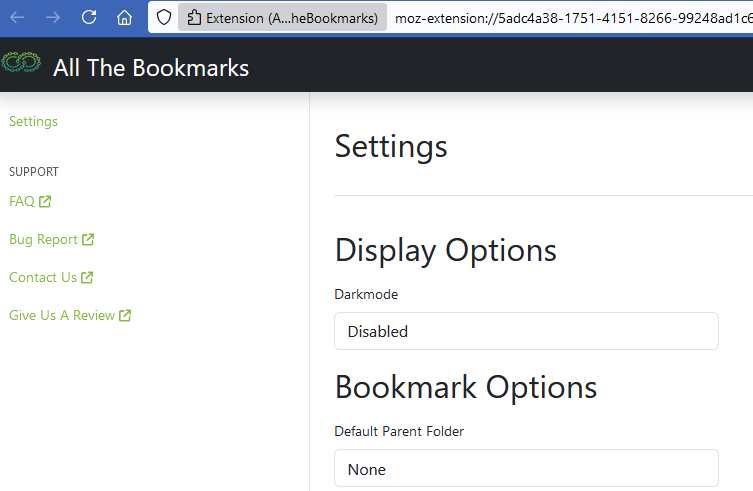Reload the current page

tap(89, 17)
